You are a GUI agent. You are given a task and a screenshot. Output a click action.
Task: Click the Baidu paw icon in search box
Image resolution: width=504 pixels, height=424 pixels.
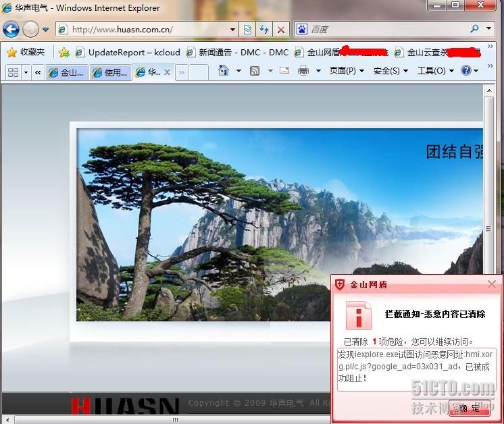coord(301,29)
